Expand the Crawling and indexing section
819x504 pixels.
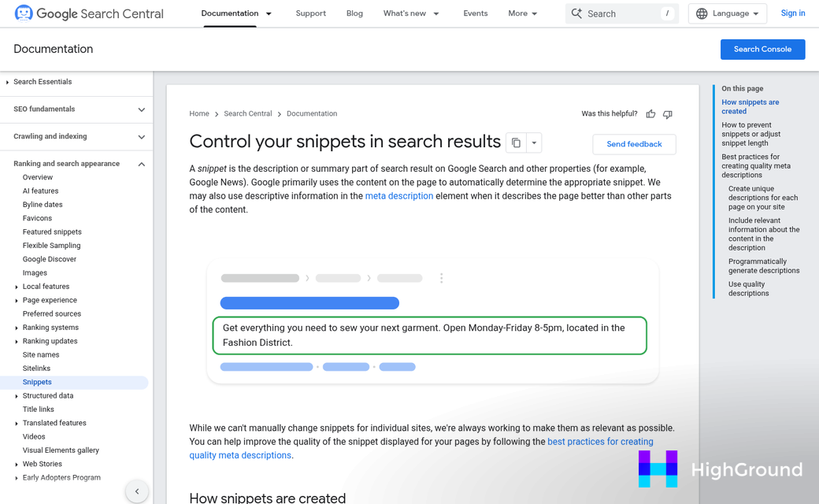pyautogui.click(x=142, y=137)
